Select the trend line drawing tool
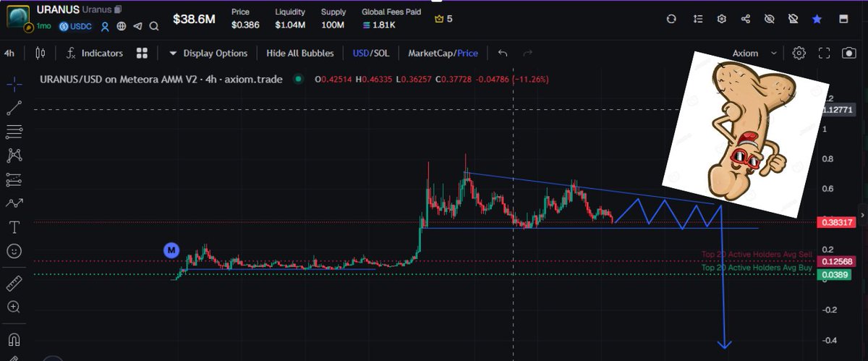 pyautogui.click(x=14, y=109)
